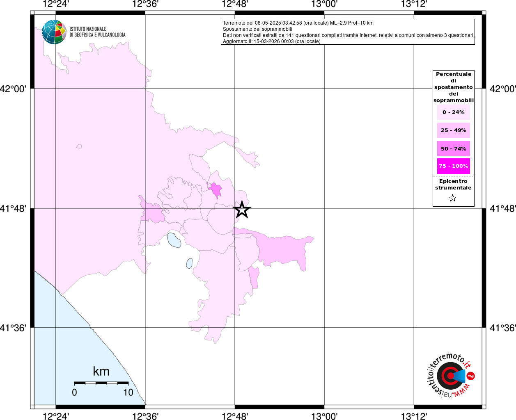Click the 'km' scale bar label

click(101, 371)
